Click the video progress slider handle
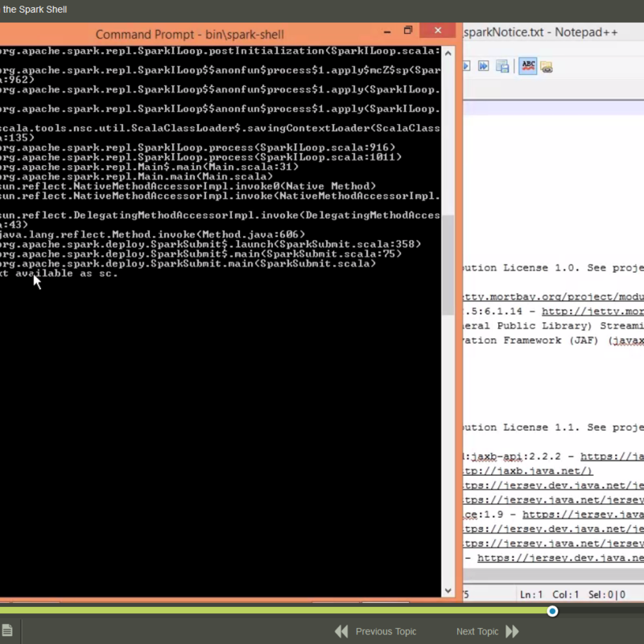Screen dimensions: 644x644 click(552, 611)
